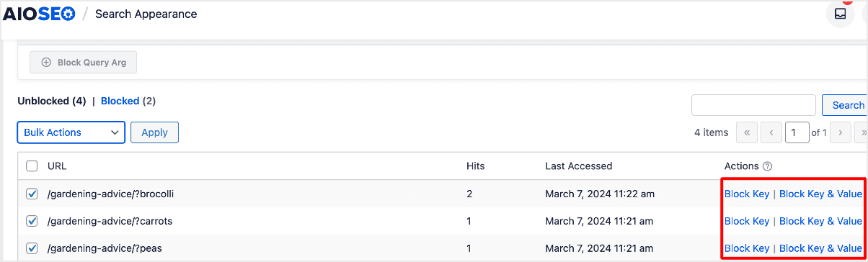The height and width of the screenshot is (262, 868).
Task: Open the Bulk Actions dropdown
Action: click(71, 132)
